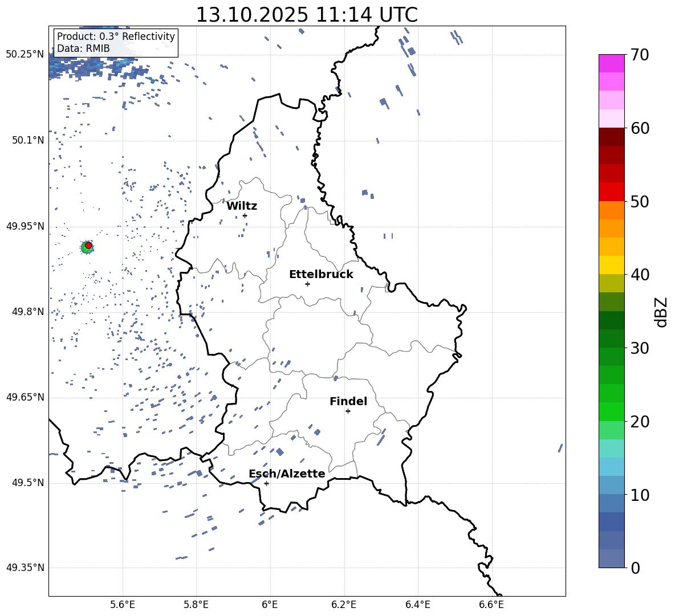The height and width of the screenshot is (616, 675).
Task: Click the yellow colorbar segment above 40
Action: 611,265
